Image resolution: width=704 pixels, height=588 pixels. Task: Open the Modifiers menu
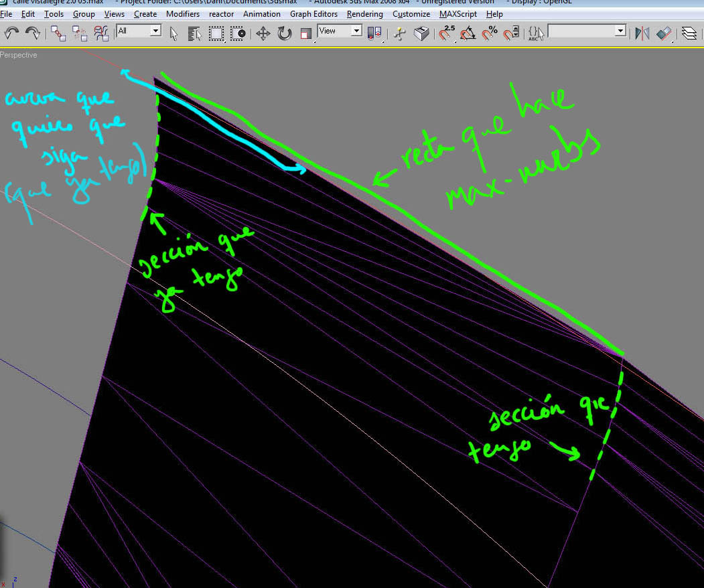(183, 14)
